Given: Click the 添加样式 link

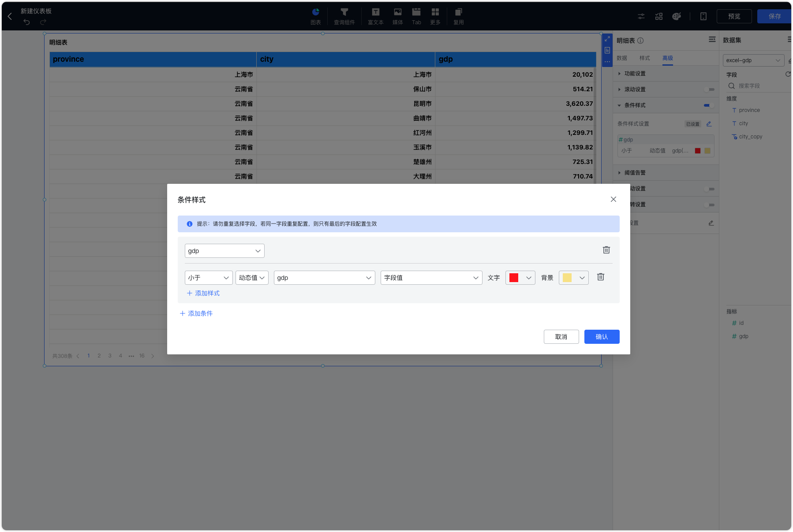Looking at the screenshot, I should coord(203,293).
